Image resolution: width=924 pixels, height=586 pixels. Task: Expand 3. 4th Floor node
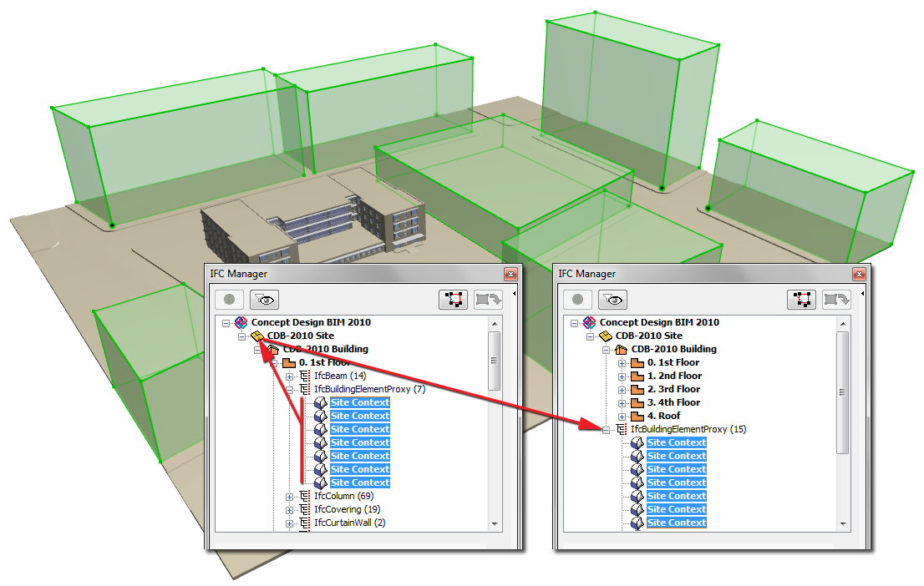[622, 403]
